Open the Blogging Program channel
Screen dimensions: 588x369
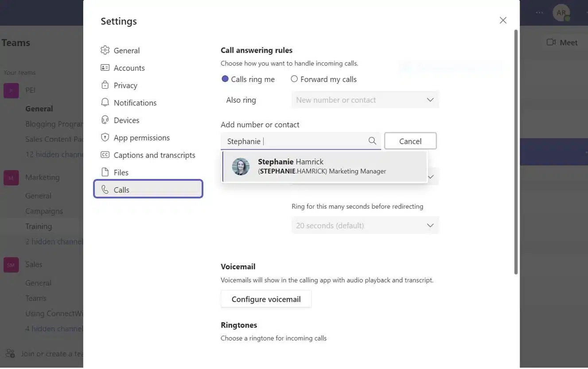coord(54,124)
